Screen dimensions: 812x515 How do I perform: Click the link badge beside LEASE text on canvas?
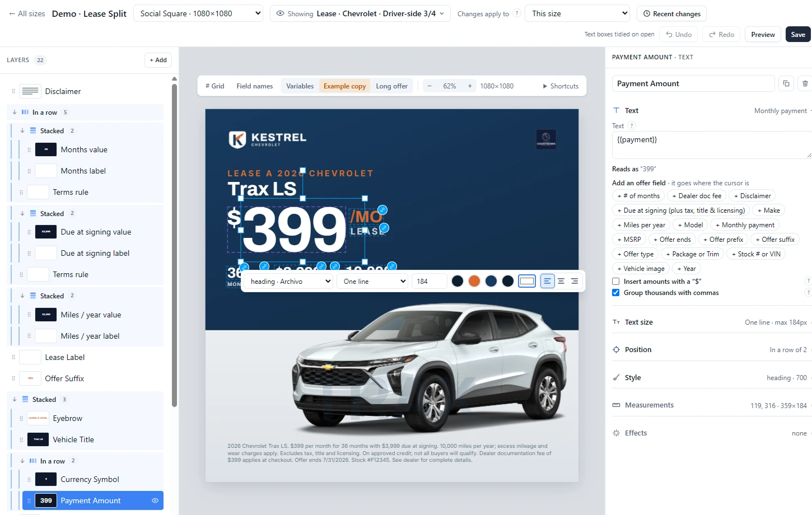(x=384, y=228)
